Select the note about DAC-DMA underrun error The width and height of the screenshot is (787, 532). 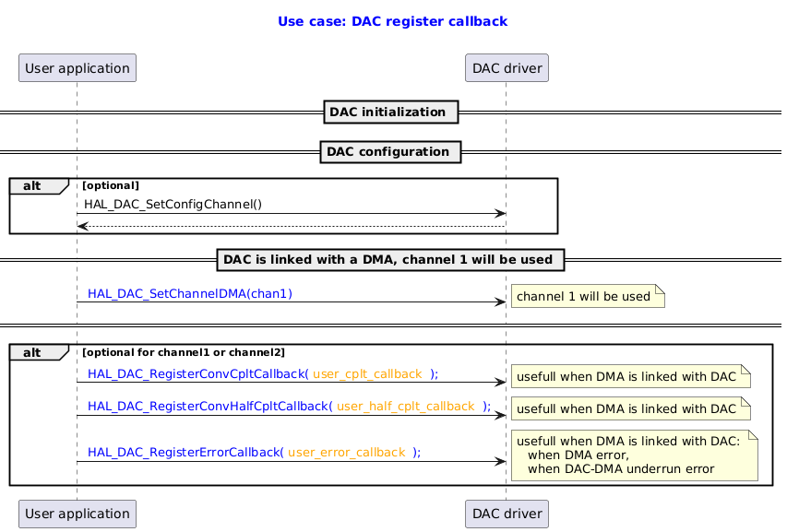[633, 455]
